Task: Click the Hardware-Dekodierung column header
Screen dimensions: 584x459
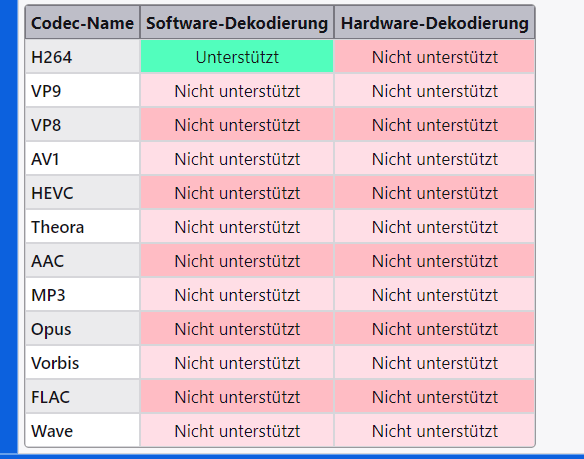Action: (435, 23)
